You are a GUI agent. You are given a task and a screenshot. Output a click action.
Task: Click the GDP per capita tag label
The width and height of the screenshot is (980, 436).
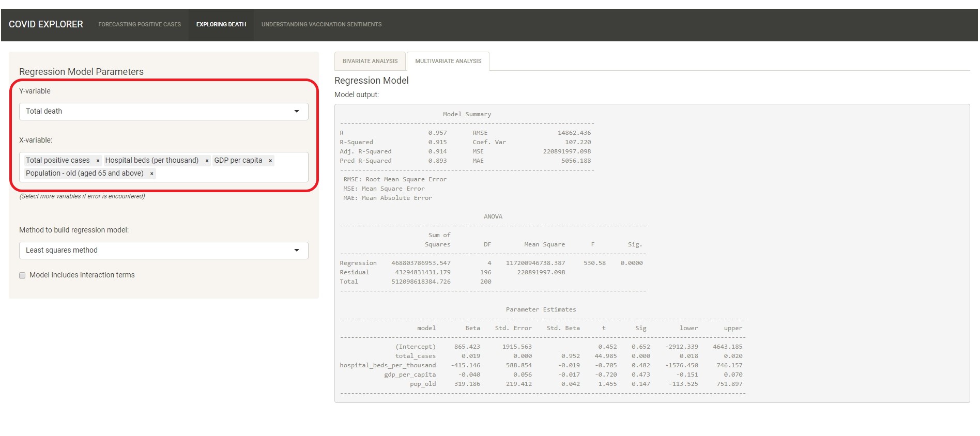(x=238, y=161)
